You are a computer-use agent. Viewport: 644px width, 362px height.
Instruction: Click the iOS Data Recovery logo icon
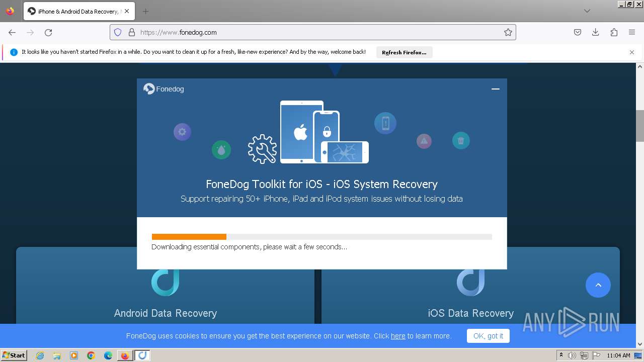click(x=470, y=283)
